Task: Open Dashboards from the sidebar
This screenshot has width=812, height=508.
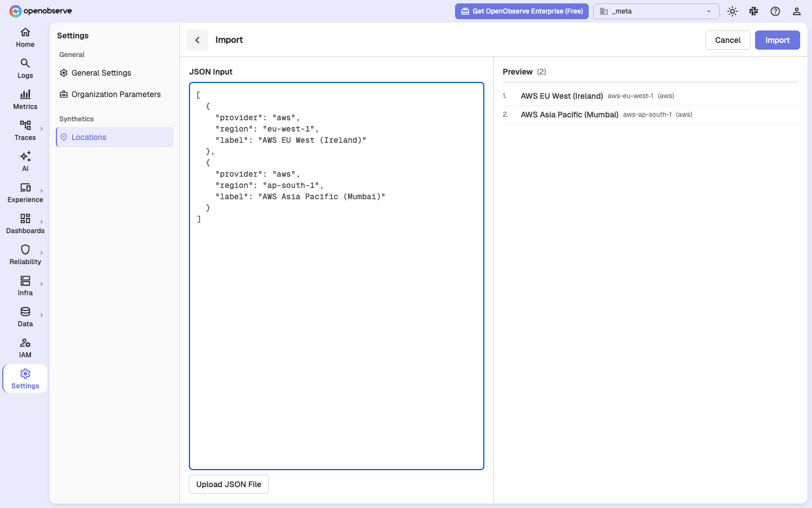Action: coord(25,224)
